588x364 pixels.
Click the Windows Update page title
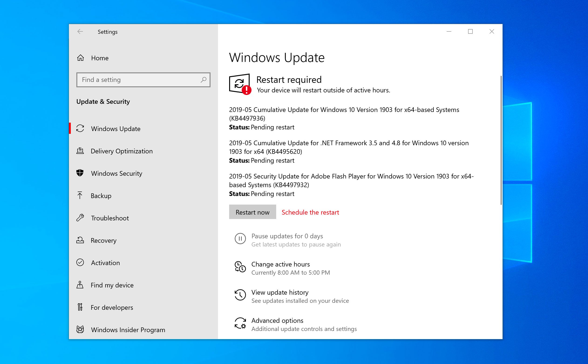point(277,57)
